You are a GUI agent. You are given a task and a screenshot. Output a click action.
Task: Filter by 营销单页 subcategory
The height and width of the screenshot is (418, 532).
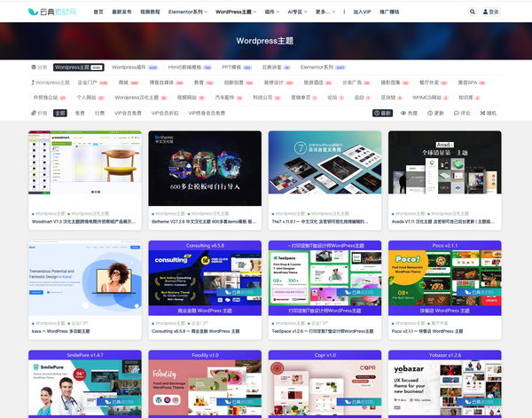click(304, 98)
